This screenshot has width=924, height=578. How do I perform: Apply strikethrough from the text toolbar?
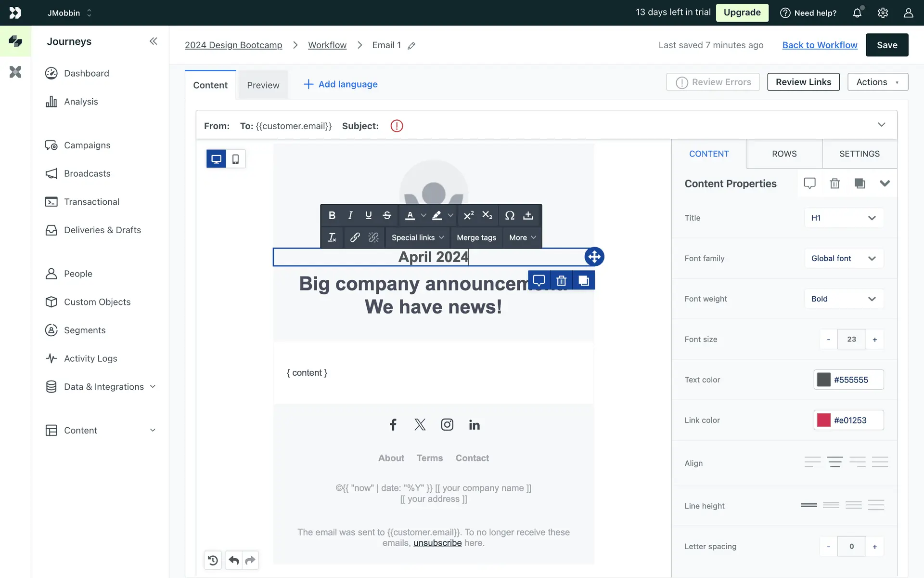387,215
